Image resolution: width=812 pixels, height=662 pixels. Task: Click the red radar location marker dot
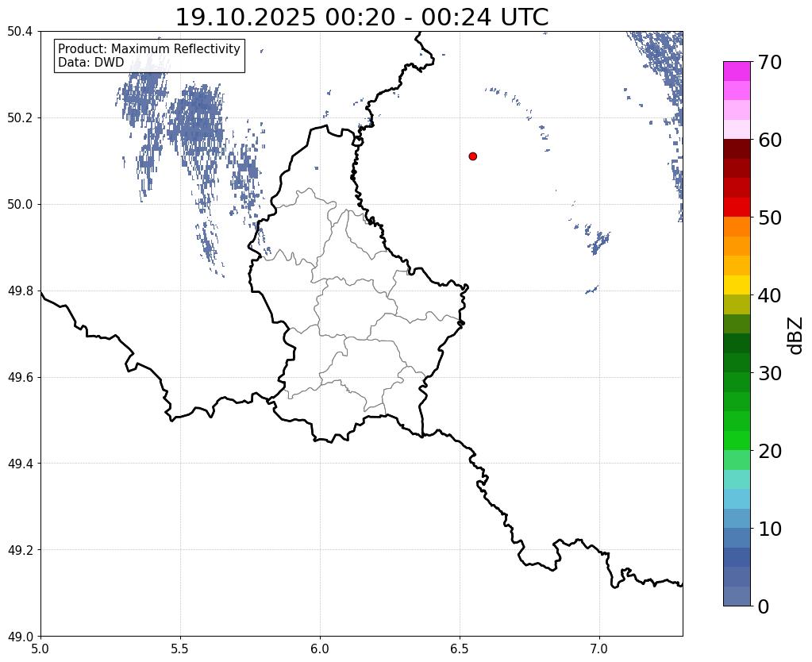[x=472, y=156]
